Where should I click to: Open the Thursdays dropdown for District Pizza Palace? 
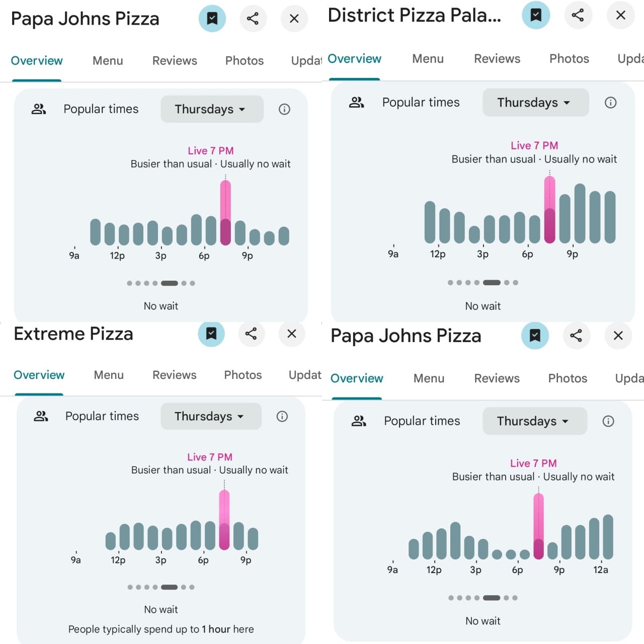(x=535, y=103)
